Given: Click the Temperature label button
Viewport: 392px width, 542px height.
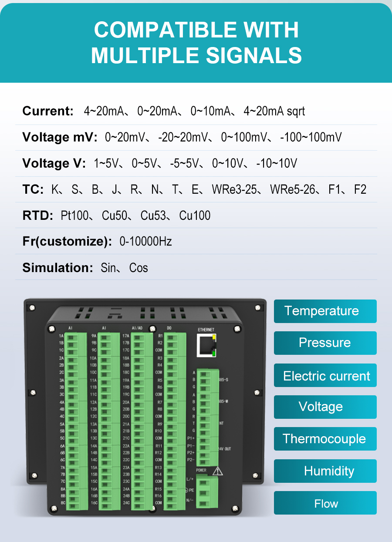Looking at the screenshot, I should click(x=325, y=311).
